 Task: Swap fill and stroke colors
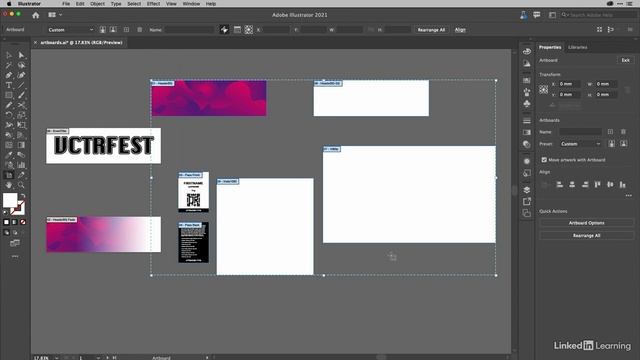coord(23,196)
